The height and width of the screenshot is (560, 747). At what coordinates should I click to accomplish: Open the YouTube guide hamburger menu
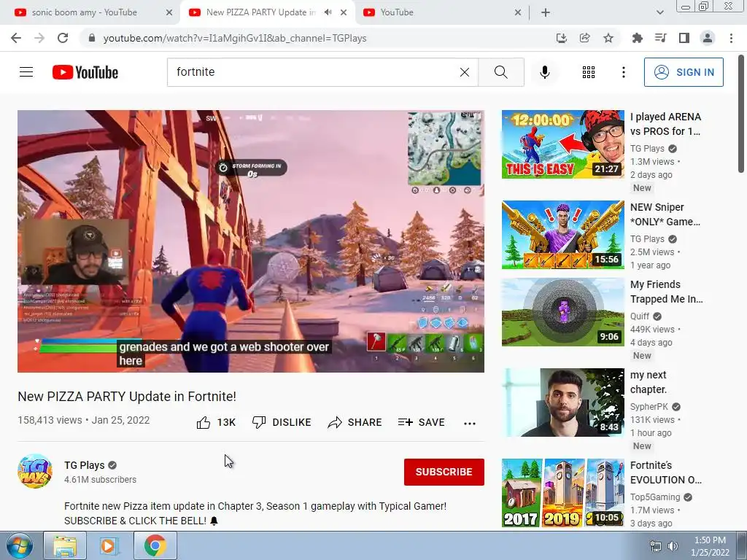(26, 72)
